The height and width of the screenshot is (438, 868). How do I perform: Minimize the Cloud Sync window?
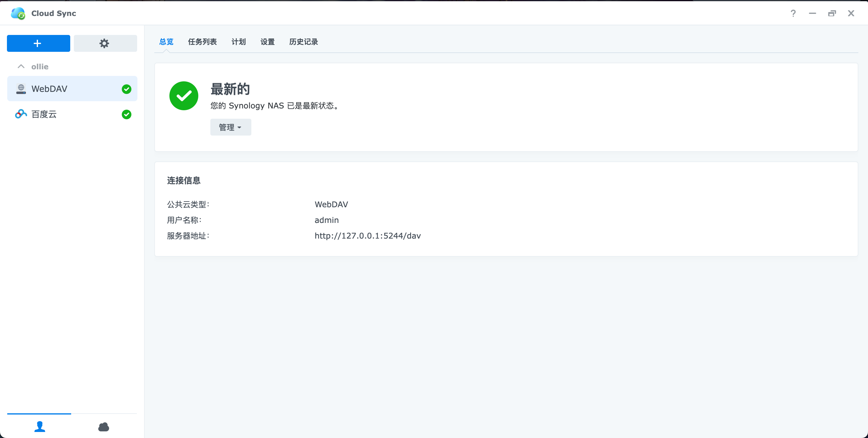pyautogui.click(x=813, y=13)
